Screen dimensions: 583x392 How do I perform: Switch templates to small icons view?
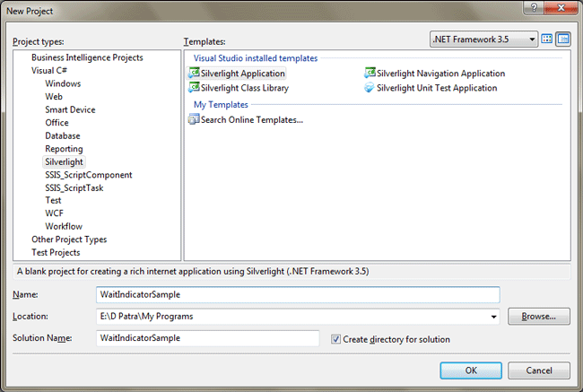pyautogui.click(x=563, y=39)
